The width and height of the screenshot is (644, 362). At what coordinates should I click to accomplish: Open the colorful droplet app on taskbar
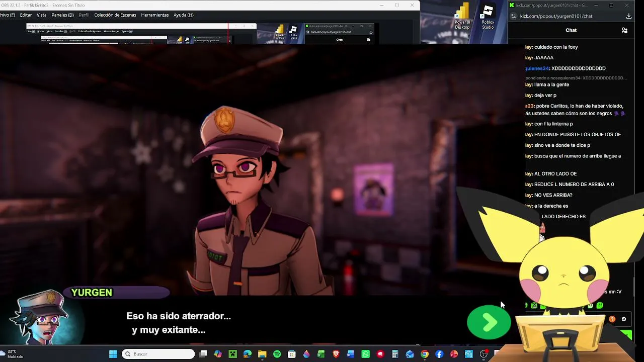(306, 354)
